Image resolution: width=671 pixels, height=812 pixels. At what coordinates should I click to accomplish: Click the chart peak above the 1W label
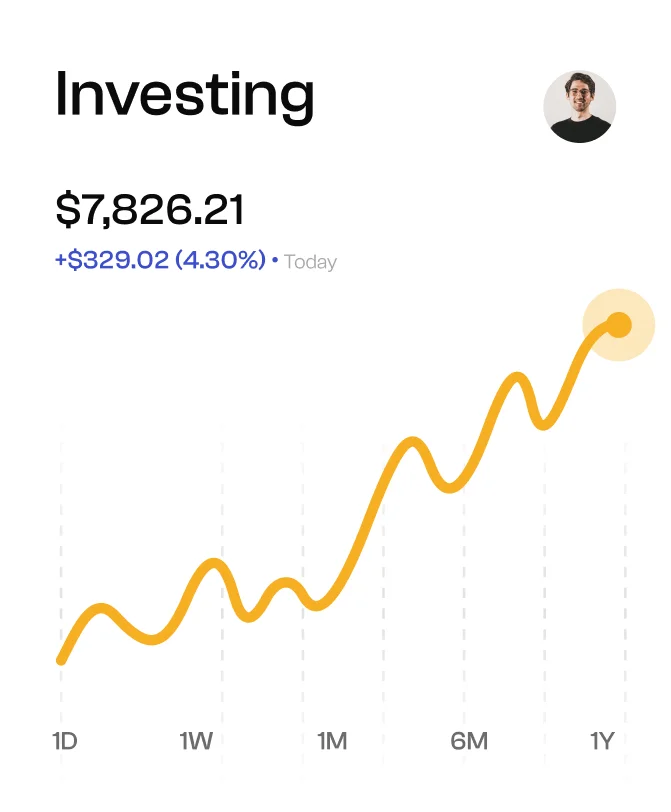214,563
